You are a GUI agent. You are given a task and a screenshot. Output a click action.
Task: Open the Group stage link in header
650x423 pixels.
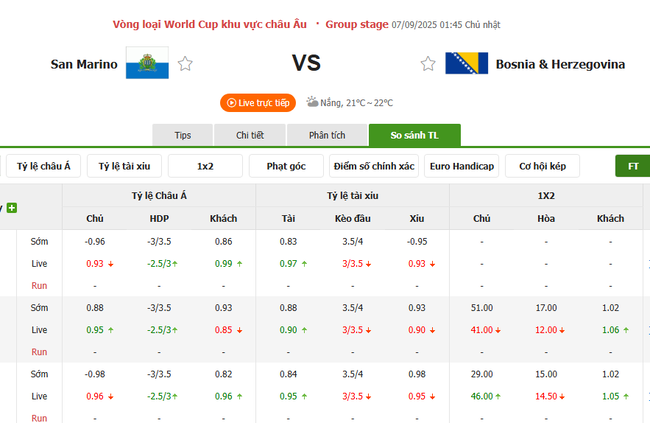pyautogui.click(x=357, y=24)
